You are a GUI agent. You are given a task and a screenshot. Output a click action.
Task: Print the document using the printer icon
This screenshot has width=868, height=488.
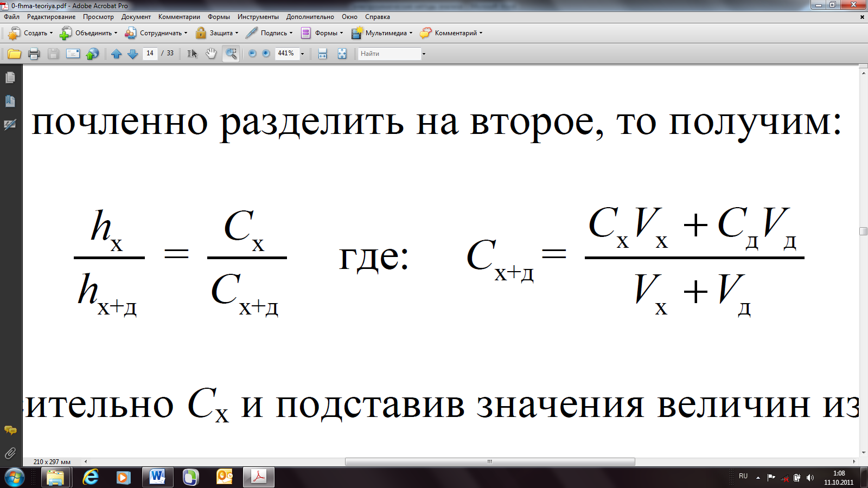click(x=34, y=54)
